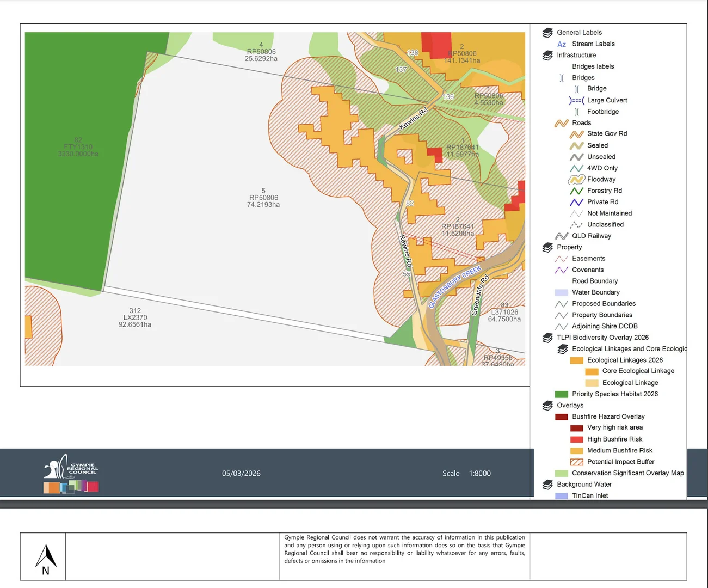Select the Ecological Linkages 2026 legend entry

point(625,360)
